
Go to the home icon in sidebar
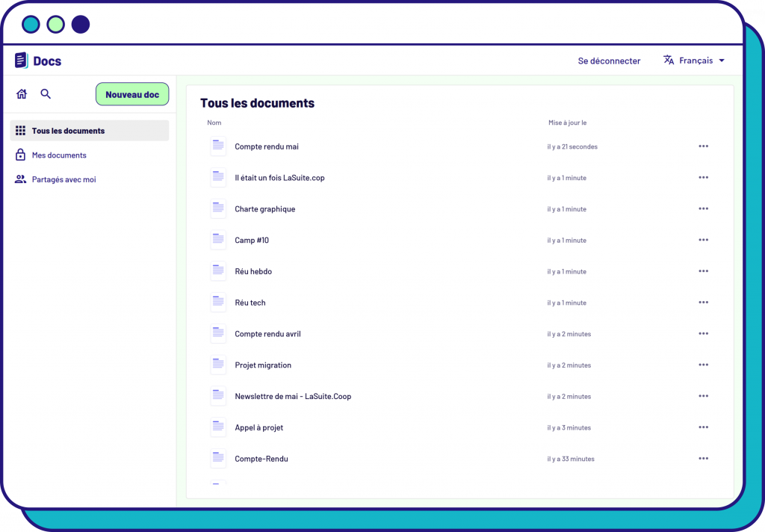point(22,93)
